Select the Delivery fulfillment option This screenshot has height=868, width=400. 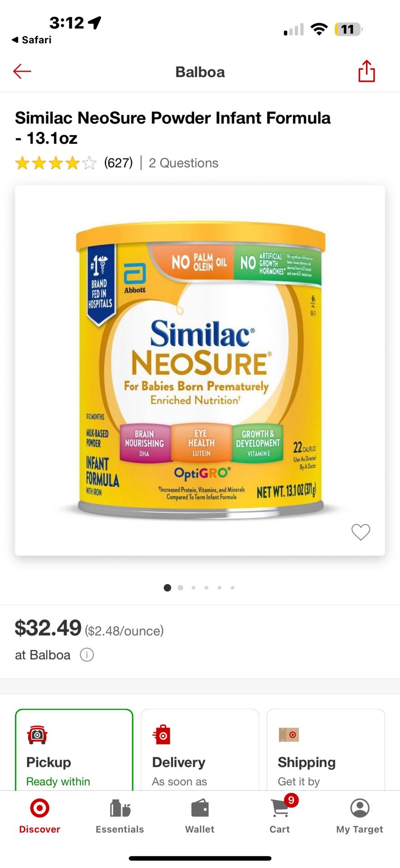(x=200, y=750)
